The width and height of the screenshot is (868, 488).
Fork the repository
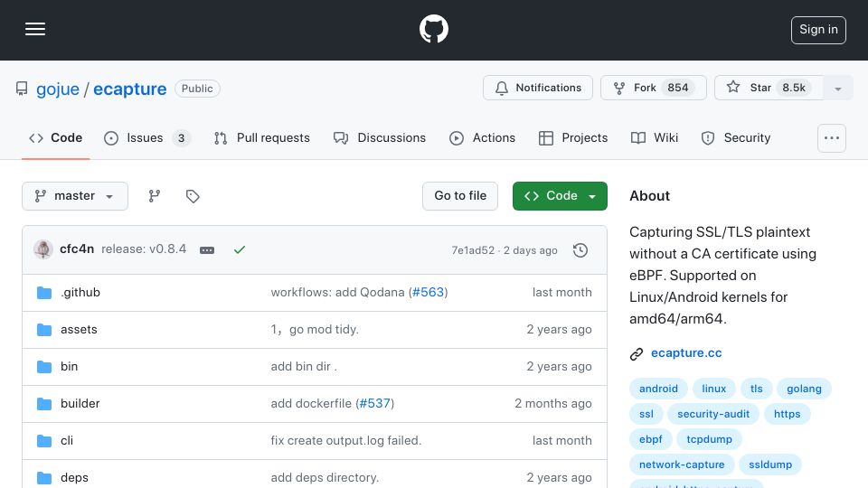tap(653, 88)
